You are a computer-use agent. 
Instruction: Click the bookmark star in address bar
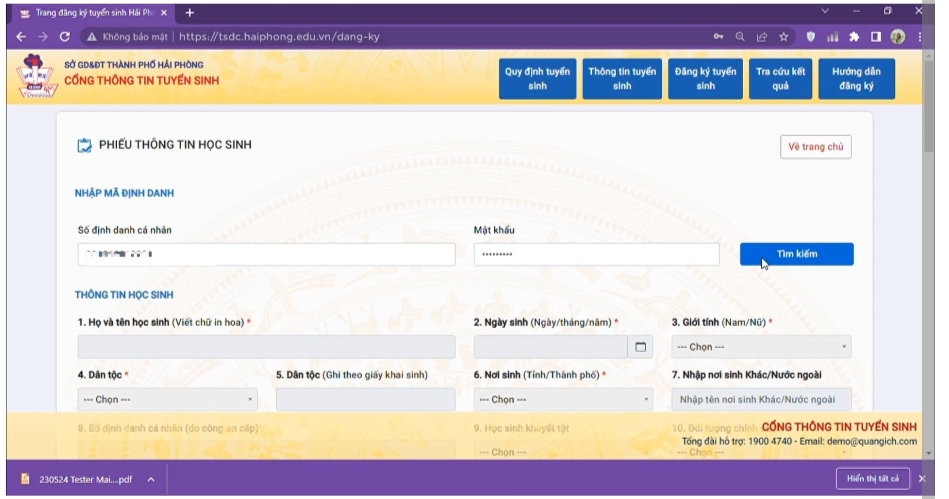point(784,36)
